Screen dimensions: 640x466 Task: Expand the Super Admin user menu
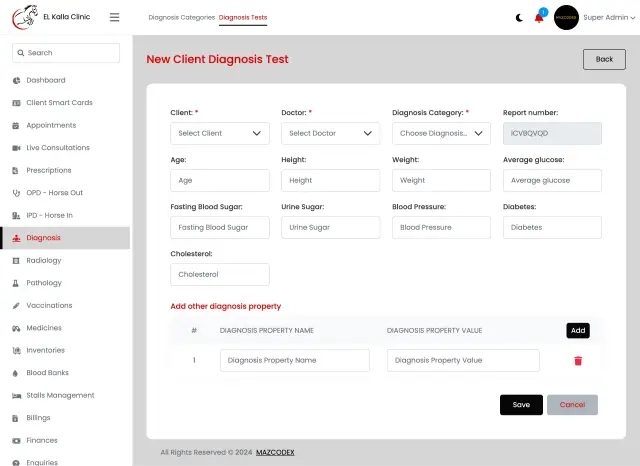coord(609,18)
